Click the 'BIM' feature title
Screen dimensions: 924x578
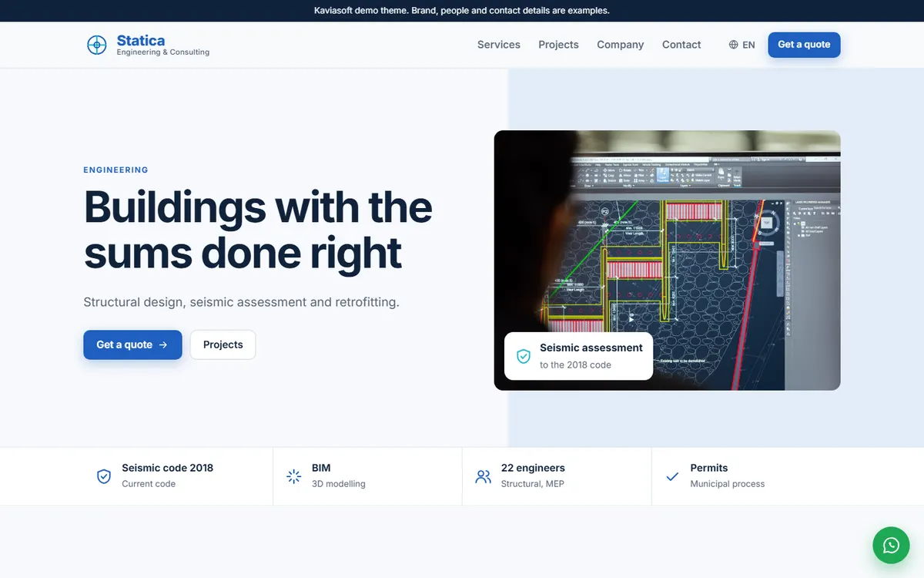pos(321,468)
